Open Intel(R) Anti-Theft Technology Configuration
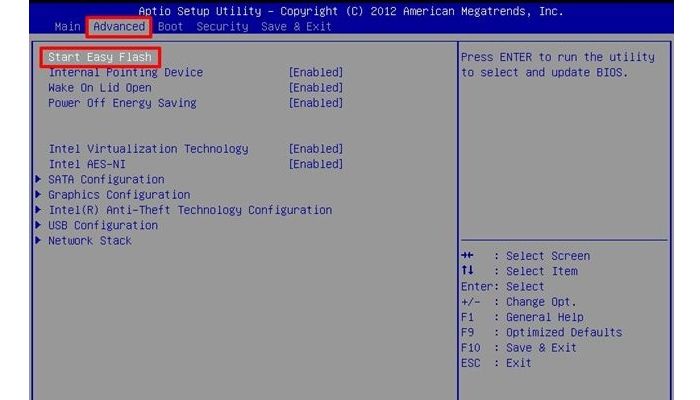700x400 pixels. [190, 210]
